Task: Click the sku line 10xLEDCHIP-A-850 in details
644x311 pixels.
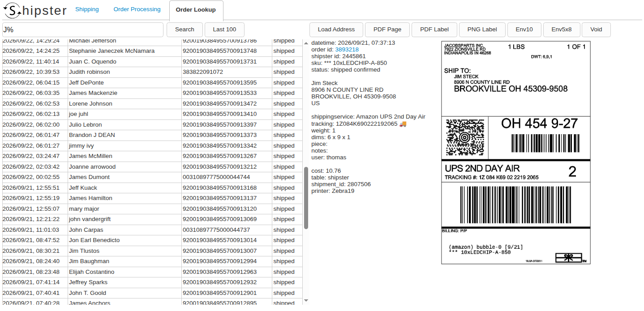Action: [x=349, y=63]
